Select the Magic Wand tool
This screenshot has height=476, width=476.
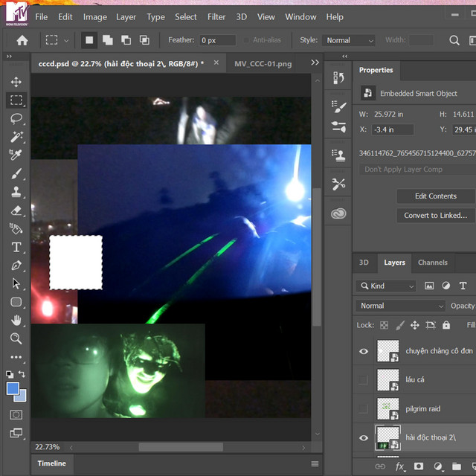point(16,137)
